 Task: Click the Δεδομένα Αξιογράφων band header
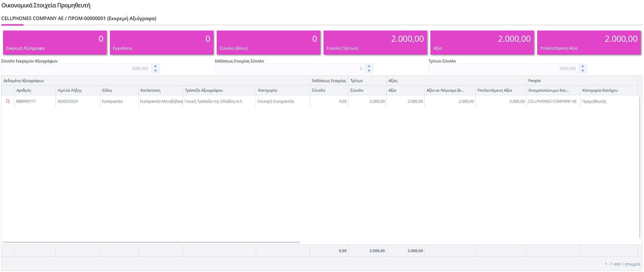pyautogui.click(x=156, y=81)
